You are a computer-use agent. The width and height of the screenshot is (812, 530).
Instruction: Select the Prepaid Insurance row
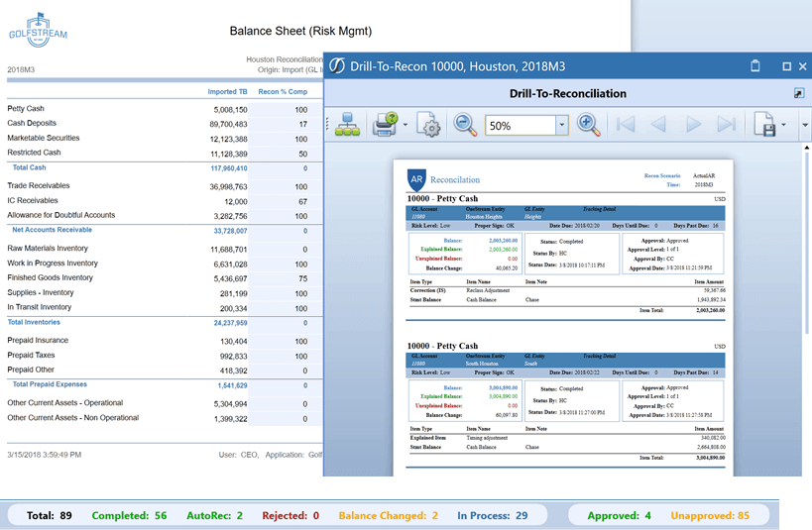(x=38, y=341)
